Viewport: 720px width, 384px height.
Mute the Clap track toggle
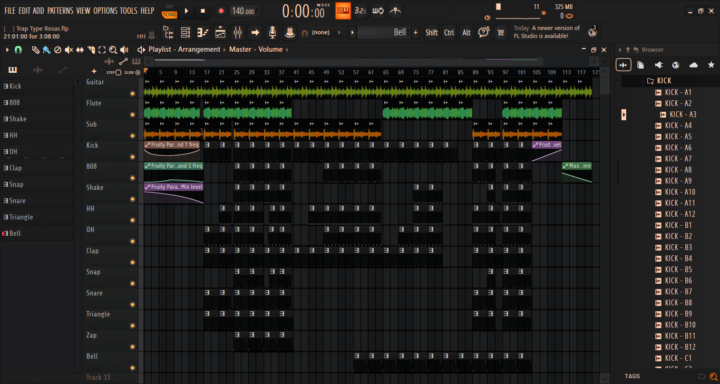click(133, 263)
